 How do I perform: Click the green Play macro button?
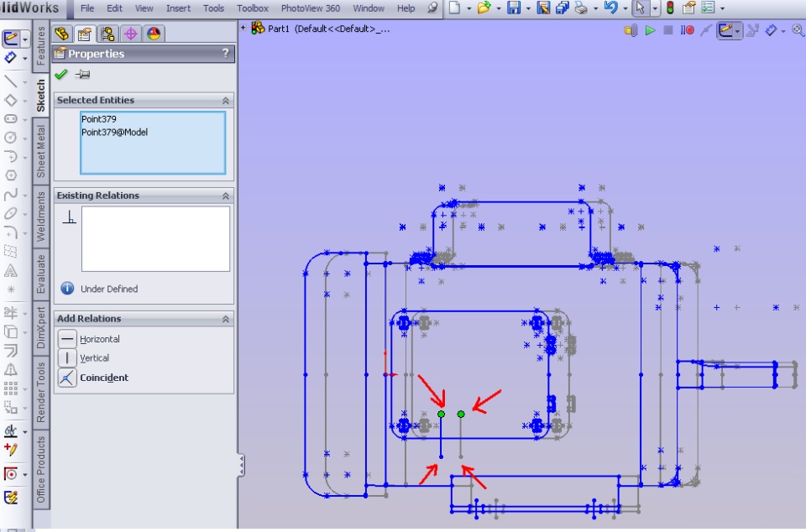click(650, 31)
